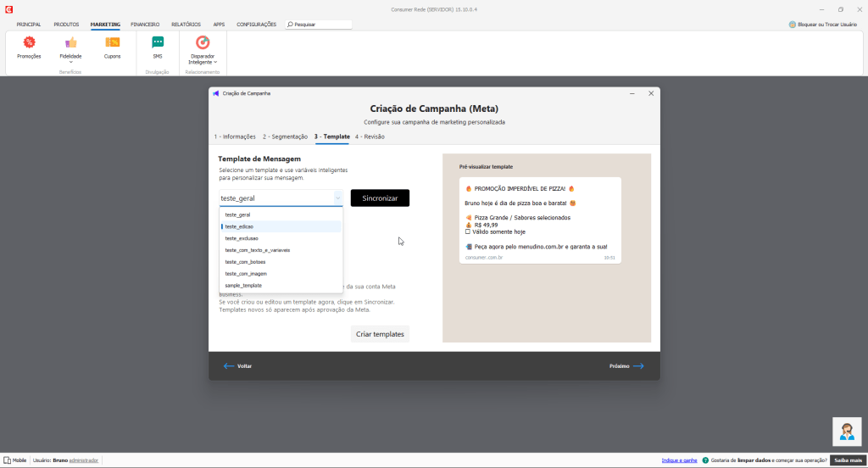Switch to the 2 - Segmentação tab
Image resolution: width=868 pixels, height=468 pixels.
coord(285,136)
